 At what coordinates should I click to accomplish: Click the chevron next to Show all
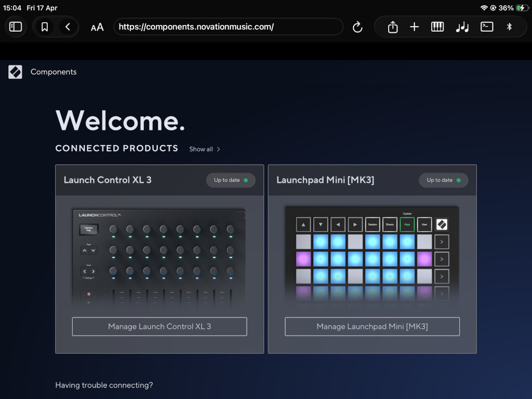(x=219, y=149)
